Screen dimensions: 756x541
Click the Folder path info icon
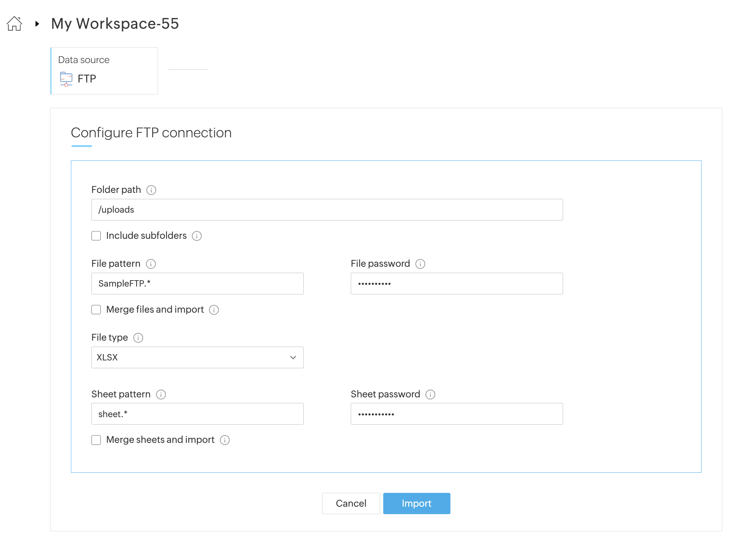[151, 190]
